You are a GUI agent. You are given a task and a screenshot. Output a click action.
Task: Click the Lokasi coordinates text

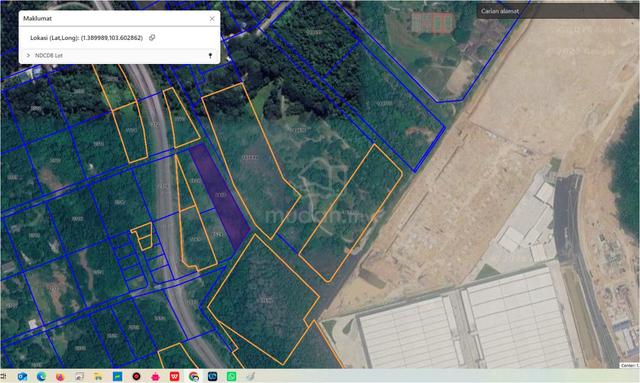[x=87, y=38]
